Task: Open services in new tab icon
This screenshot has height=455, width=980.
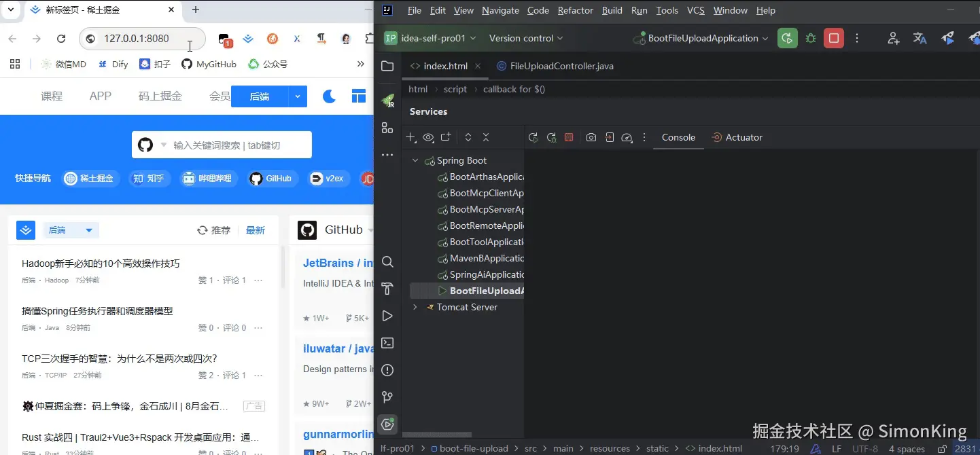Action: 446,137
